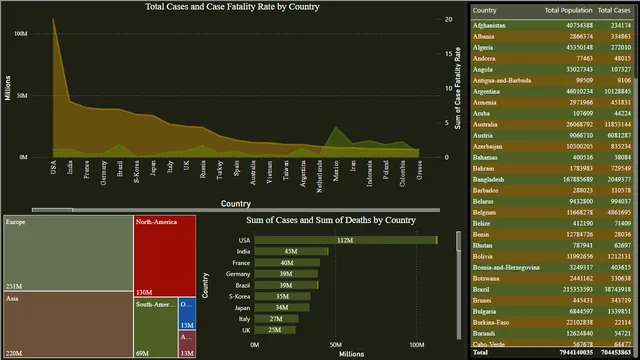Click the Germany bar showing 39M

[286, 274]
